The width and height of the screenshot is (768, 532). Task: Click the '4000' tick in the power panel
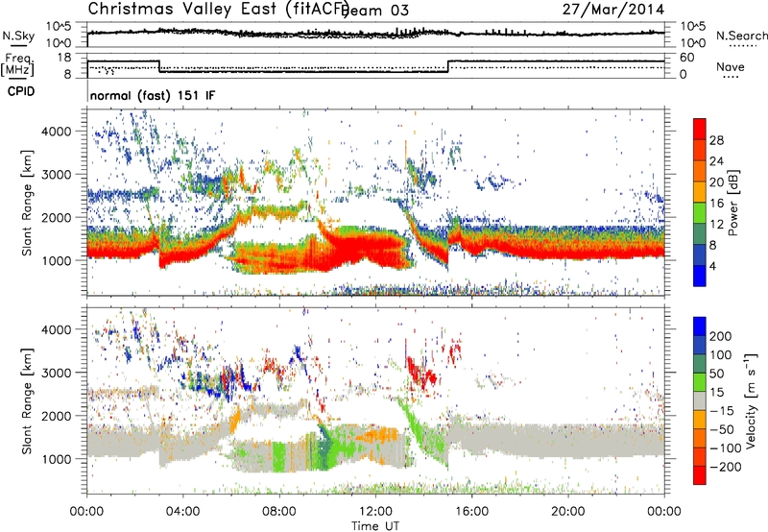click(57, 132)
